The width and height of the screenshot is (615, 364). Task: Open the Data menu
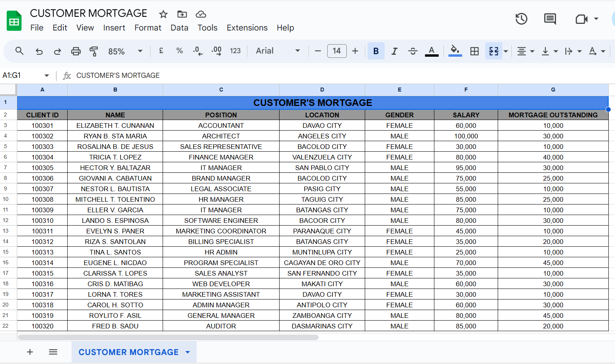[179, 28]
